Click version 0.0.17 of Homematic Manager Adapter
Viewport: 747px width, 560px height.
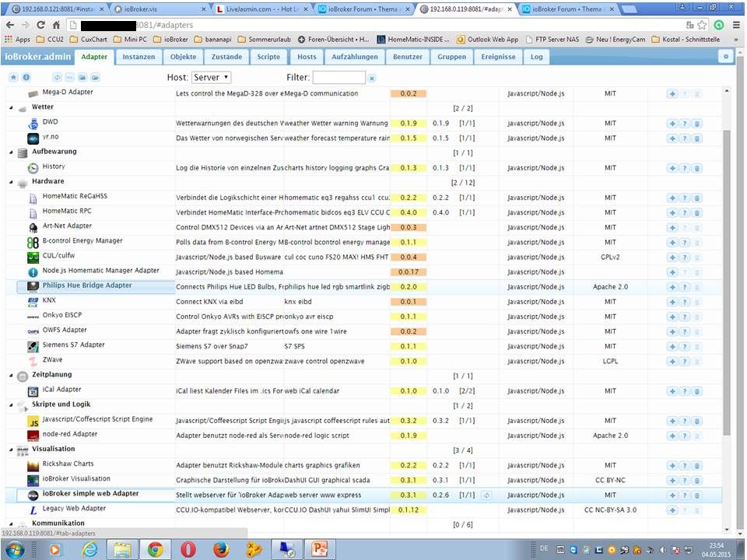[409, 272]
